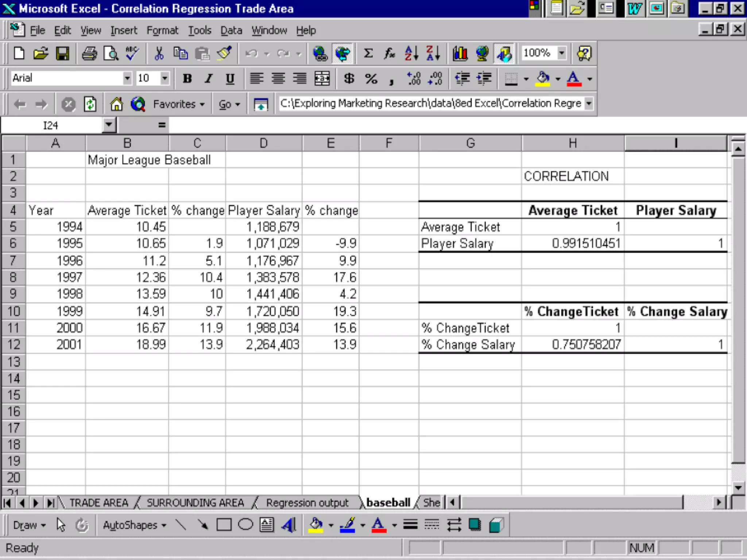Screen dimensions: 747x560
Task: Open the Name Box dropdown arrow
Action: click(108, 125)
